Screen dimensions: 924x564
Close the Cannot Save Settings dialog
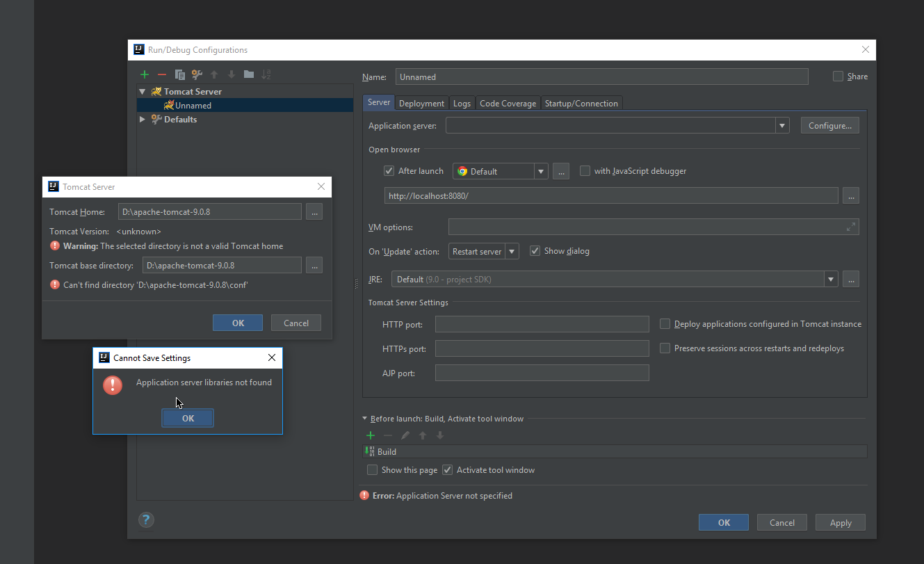click(272, 358)
